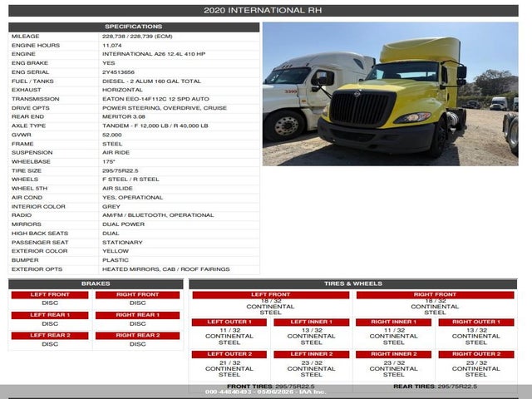
Task: Click the yellow truck photo
Action: (x=390, y=94)
